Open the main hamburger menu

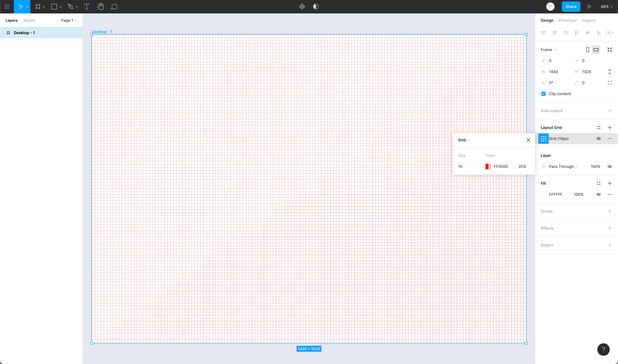coord(7,7)
